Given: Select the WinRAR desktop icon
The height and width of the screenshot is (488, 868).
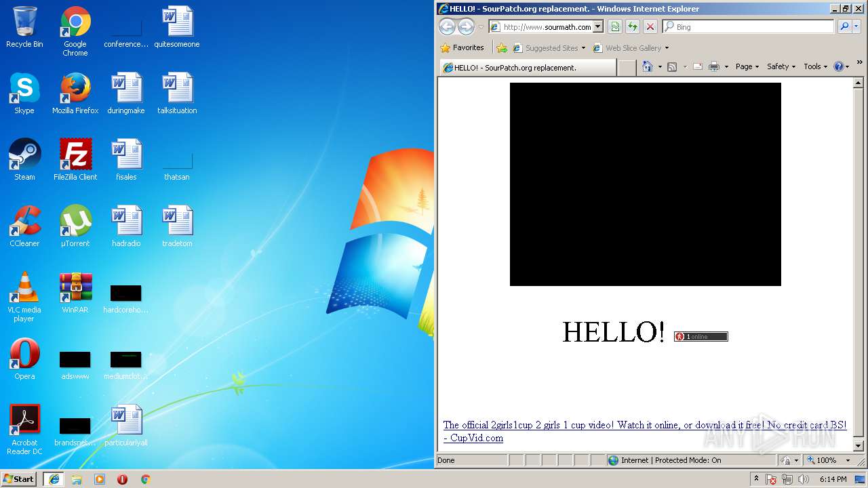Looking at the screenshot, I should 75,293.
